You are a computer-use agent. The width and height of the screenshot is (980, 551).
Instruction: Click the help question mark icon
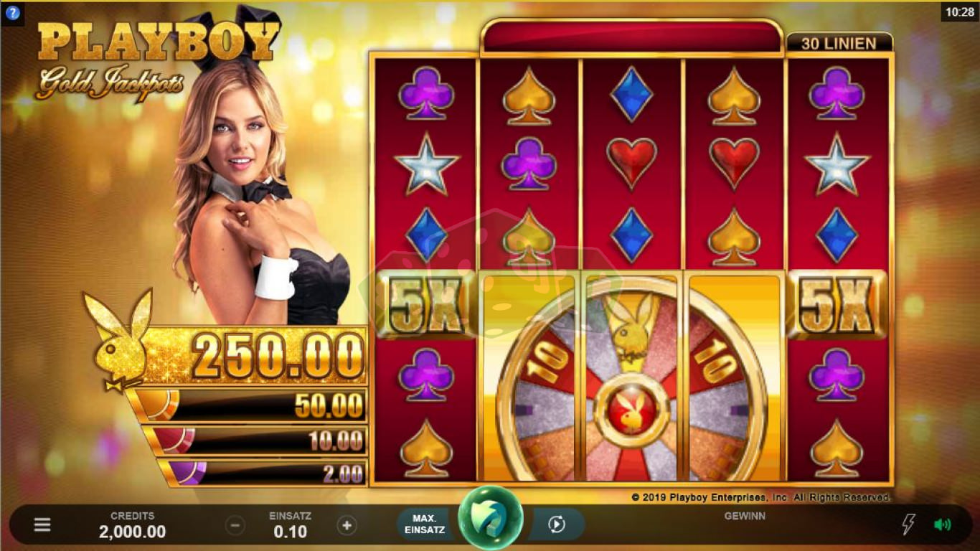pos(12,12)
